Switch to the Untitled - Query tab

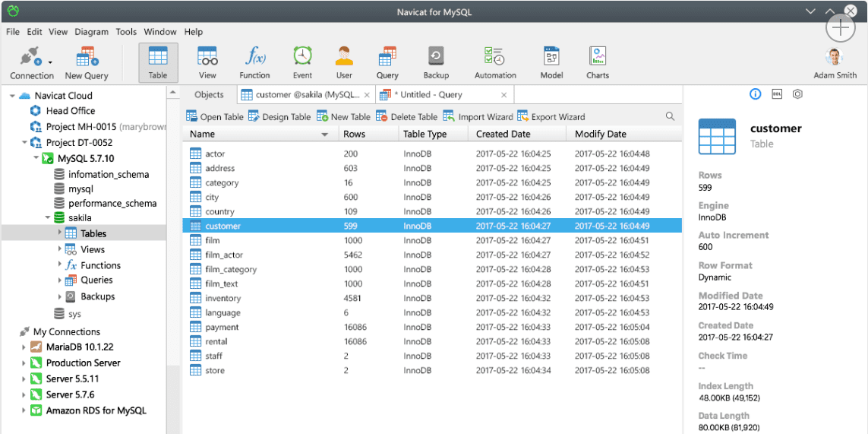click(444, 95)
